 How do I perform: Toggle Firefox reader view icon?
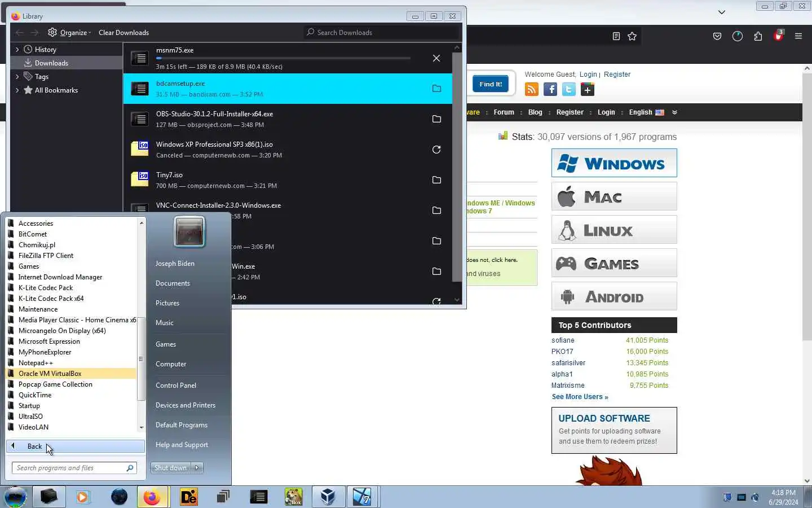(616, 36)
